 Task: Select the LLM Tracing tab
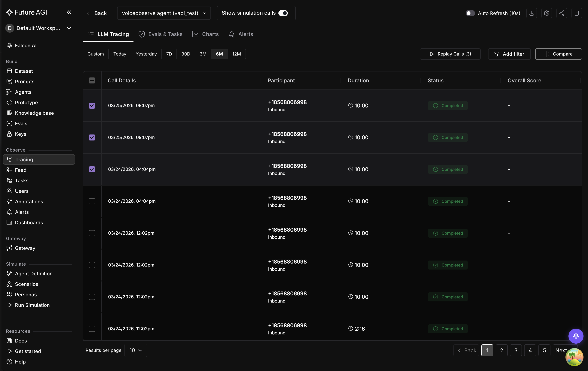108,34
